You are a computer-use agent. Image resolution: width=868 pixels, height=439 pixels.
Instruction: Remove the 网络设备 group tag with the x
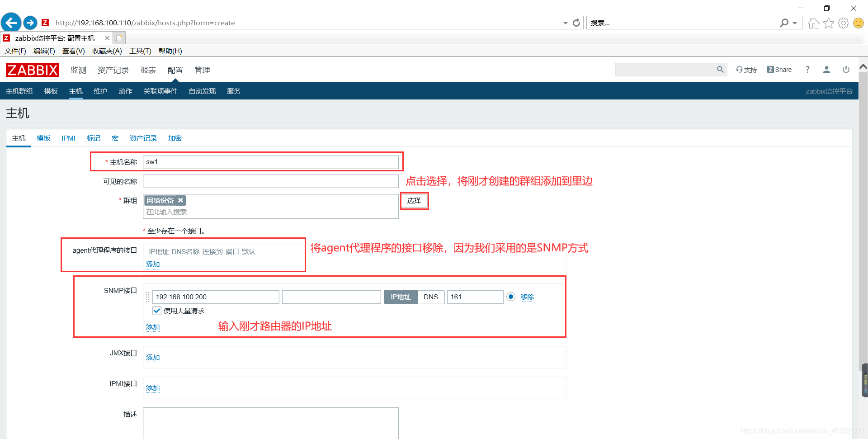180,200
